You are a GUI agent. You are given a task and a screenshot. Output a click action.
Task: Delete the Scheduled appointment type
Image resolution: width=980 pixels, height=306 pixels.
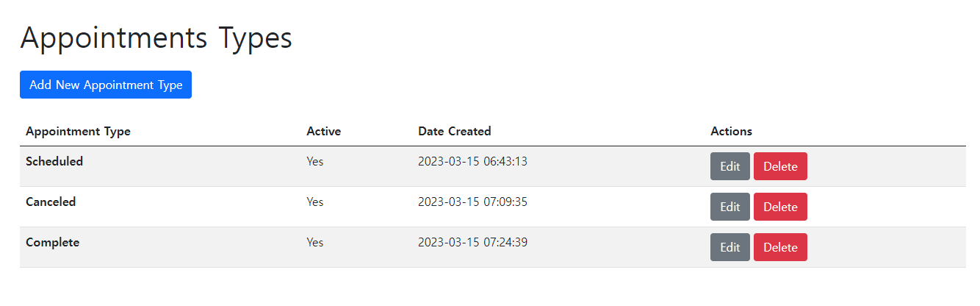pos(780,166)
